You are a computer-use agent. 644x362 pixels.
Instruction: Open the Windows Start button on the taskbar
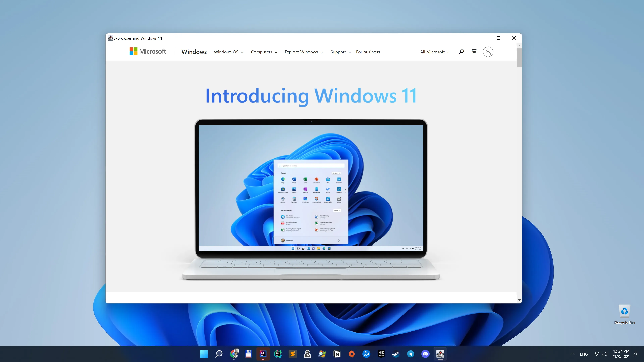coord(204,354)
